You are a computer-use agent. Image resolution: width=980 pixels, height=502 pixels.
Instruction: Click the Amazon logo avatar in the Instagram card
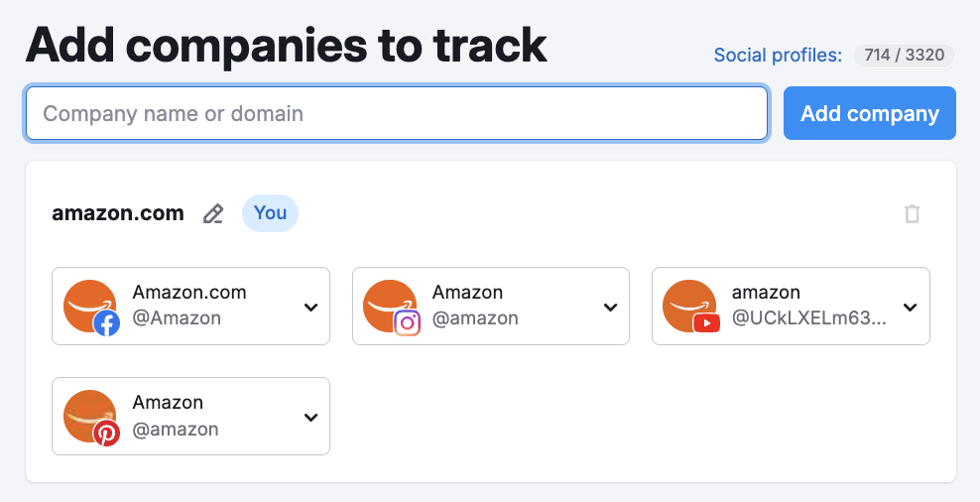[387, 303]
